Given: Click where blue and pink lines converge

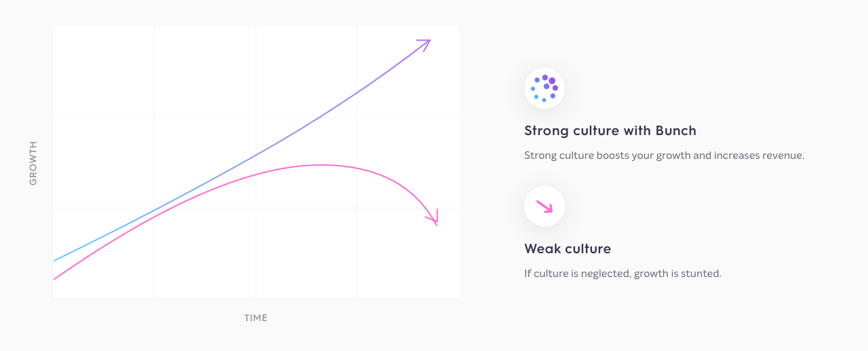Looking at the screenshot, I should point(156,213).
